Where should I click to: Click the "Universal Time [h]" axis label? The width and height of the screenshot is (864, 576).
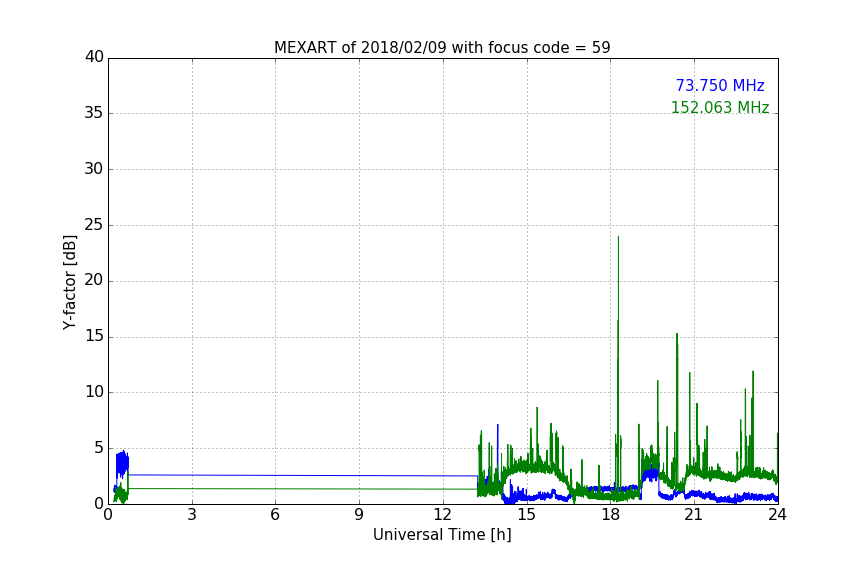click(442, 535)
